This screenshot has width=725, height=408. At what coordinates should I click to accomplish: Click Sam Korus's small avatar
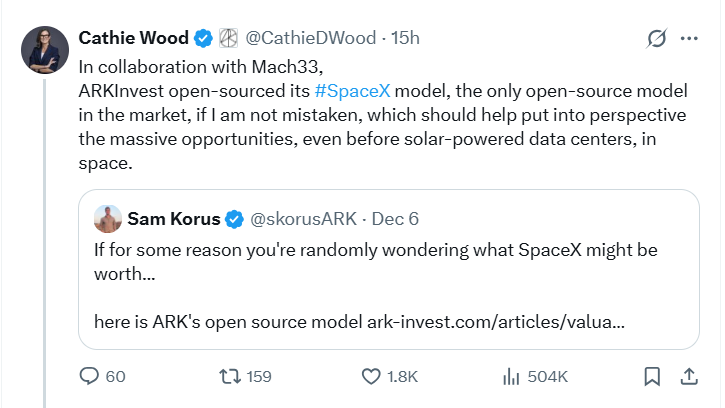(106, 217)
